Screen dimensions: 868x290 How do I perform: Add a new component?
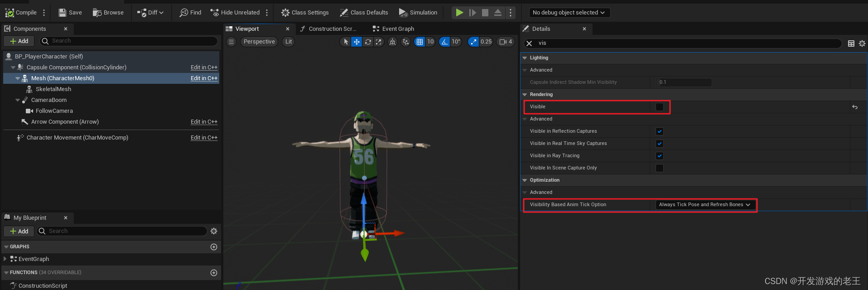coord(19,41)
